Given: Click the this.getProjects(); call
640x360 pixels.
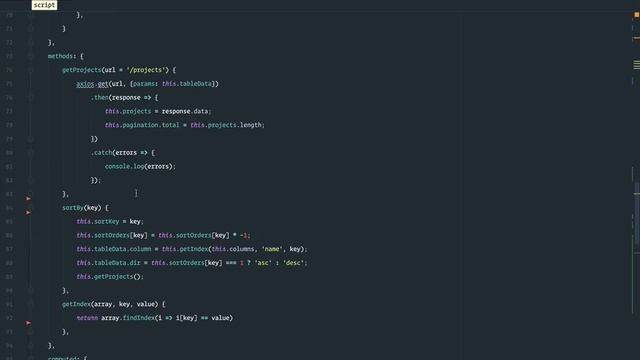Looking at the screenshot, I should (110, 277).
